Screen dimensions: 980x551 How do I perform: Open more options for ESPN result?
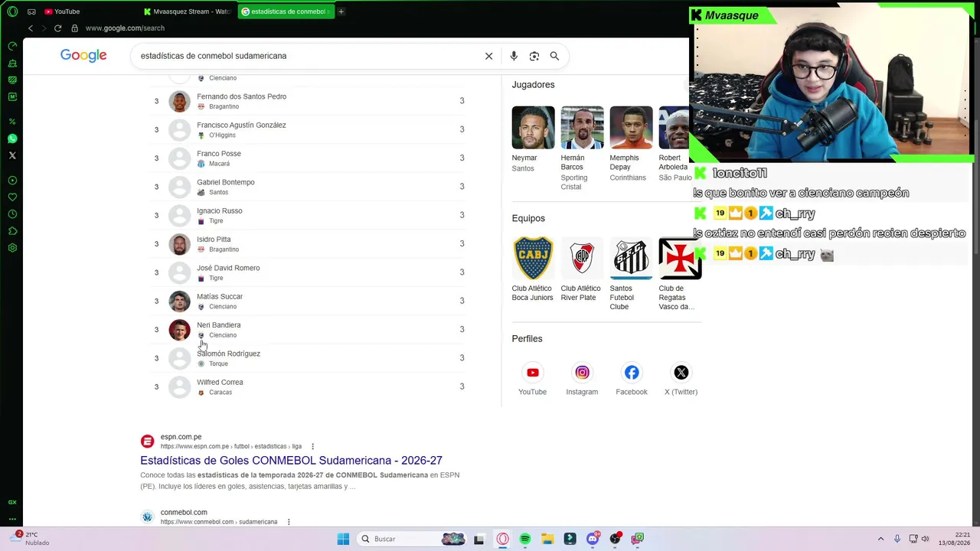[x=312, y=446]
